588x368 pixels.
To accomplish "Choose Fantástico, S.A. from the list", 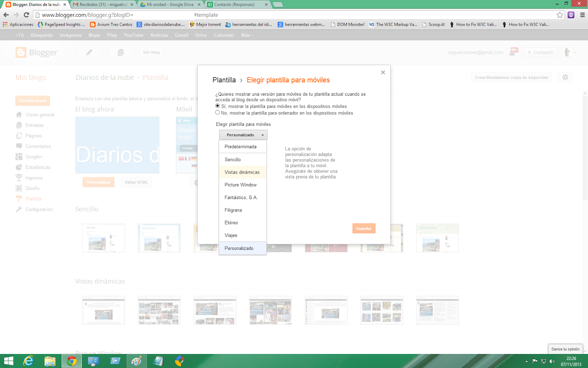I will (x=243, y=198).
